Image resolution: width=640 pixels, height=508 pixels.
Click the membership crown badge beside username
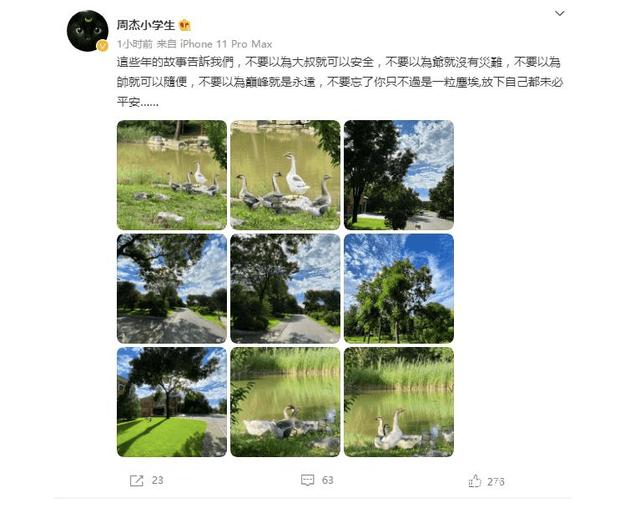(x=185, y=25)
